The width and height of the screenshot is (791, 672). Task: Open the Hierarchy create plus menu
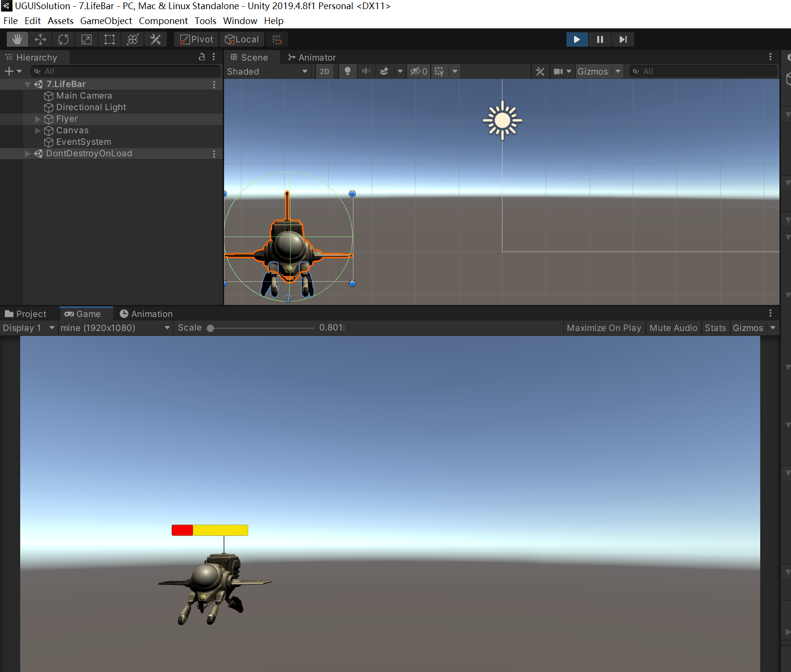13,72
